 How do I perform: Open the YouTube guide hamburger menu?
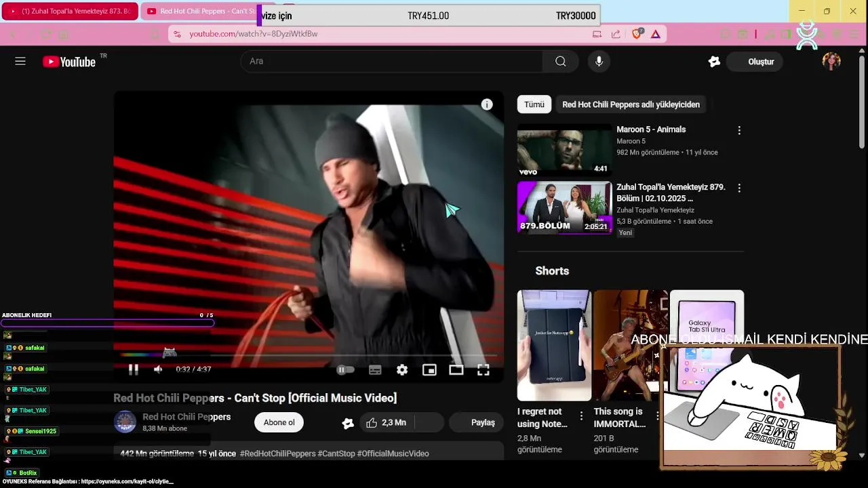20,62
